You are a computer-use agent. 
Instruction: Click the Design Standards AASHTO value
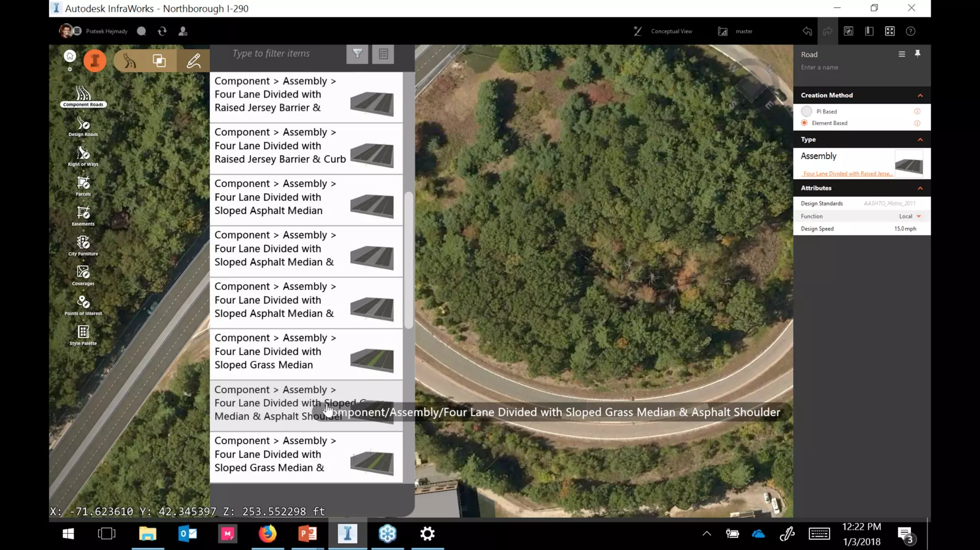(889, 203)
